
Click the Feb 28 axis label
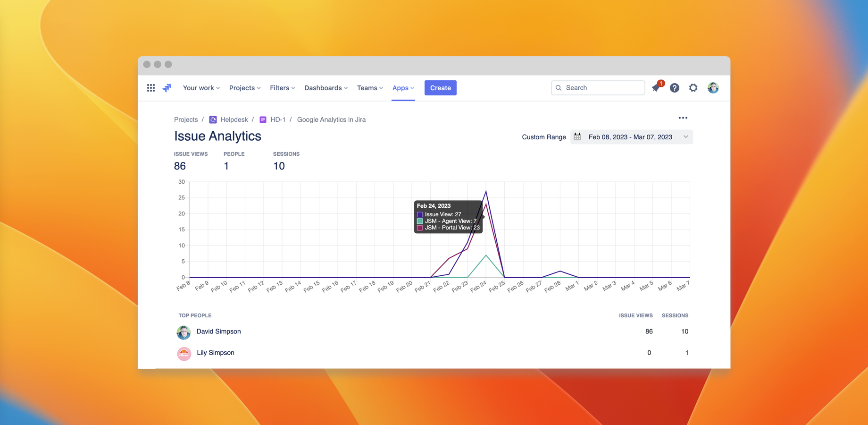(x=552, y=286)
